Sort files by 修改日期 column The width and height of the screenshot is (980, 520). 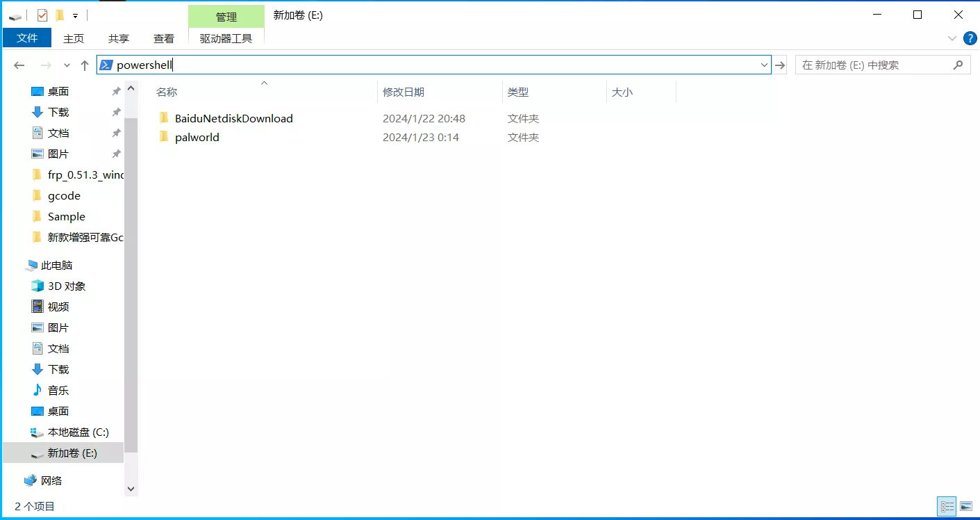(404, 92)
